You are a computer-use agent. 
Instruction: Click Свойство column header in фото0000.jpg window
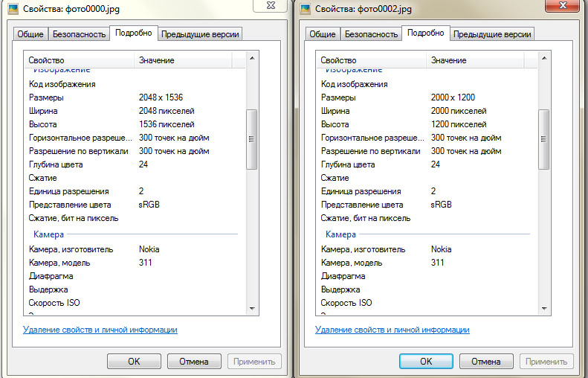tap(79, 60)
